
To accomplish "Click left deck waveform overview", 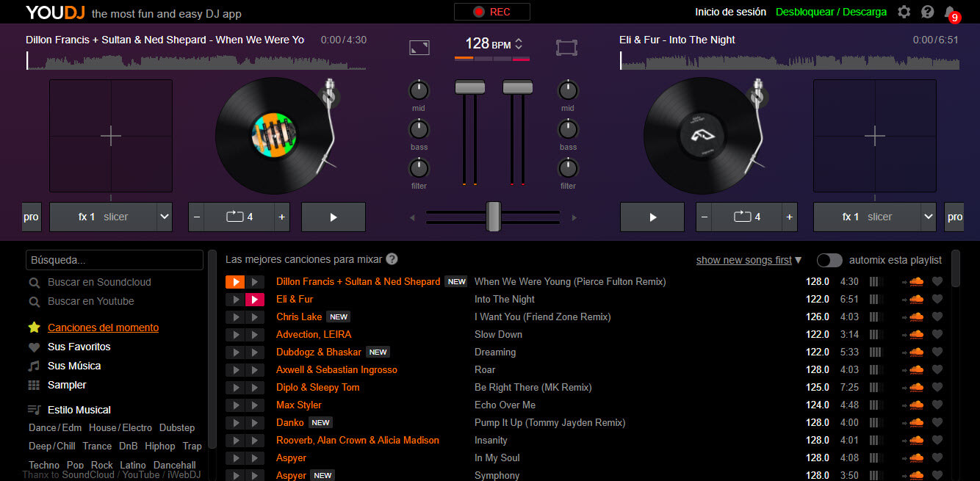I will pyautogui.click(x=196, y=61).
